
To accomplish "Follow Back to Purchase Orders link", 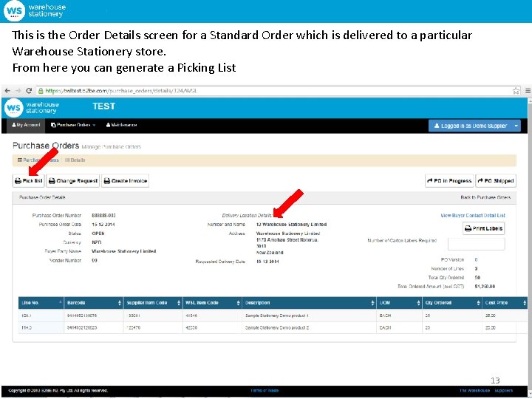I will pyautogui.click(x=485, y=197).
